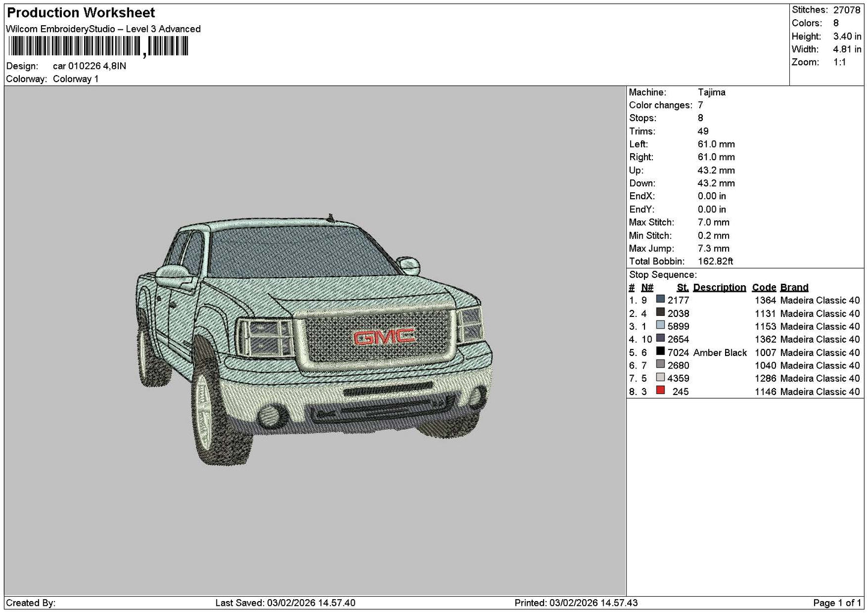Click the red swatch for thread 245

660,390
